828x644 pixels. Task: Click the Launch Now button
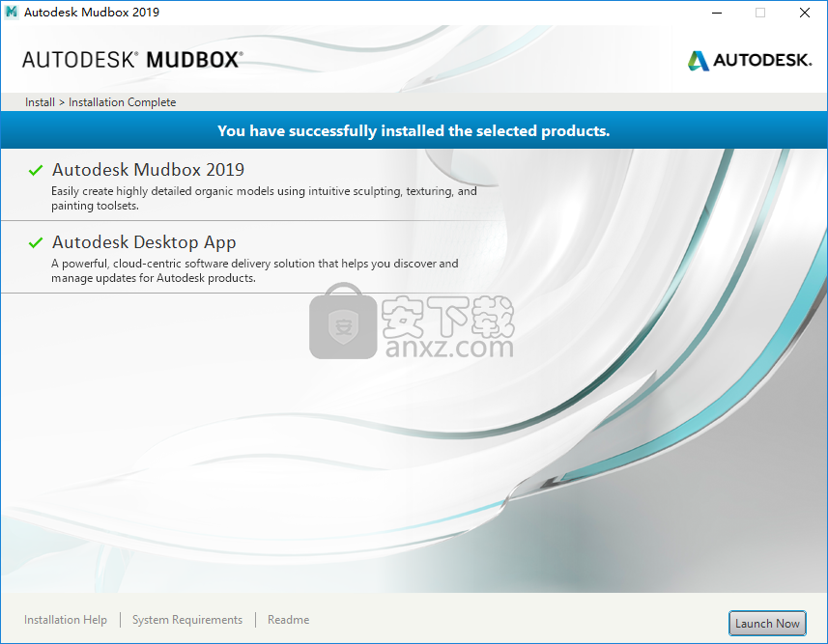pyautogui.click(x=767, y=624)
